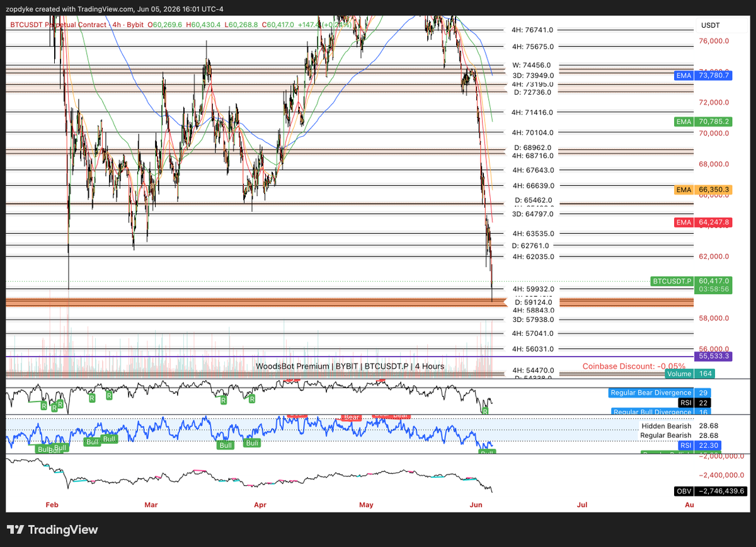Click the D: 59124.0 daily level label
This screenshot has height=547, width=756.
pos(533,303)
